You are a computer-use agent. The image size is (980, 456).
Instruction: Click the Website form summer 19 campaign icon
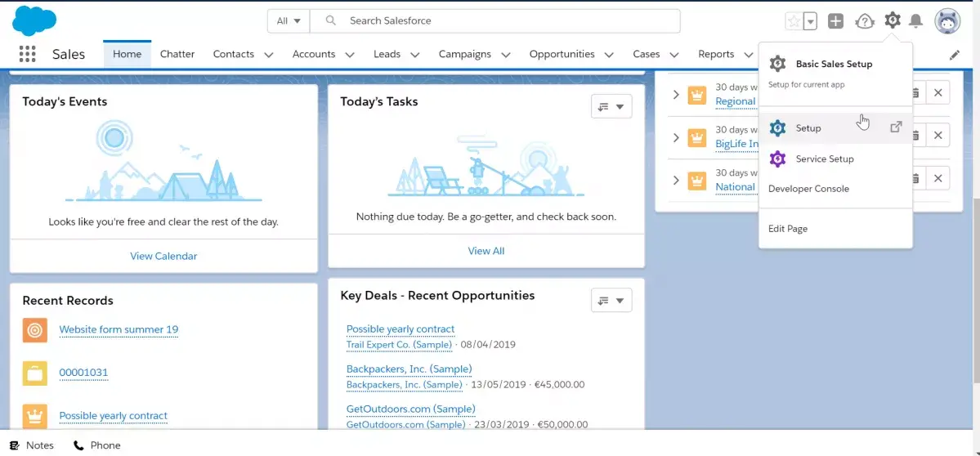35,330
